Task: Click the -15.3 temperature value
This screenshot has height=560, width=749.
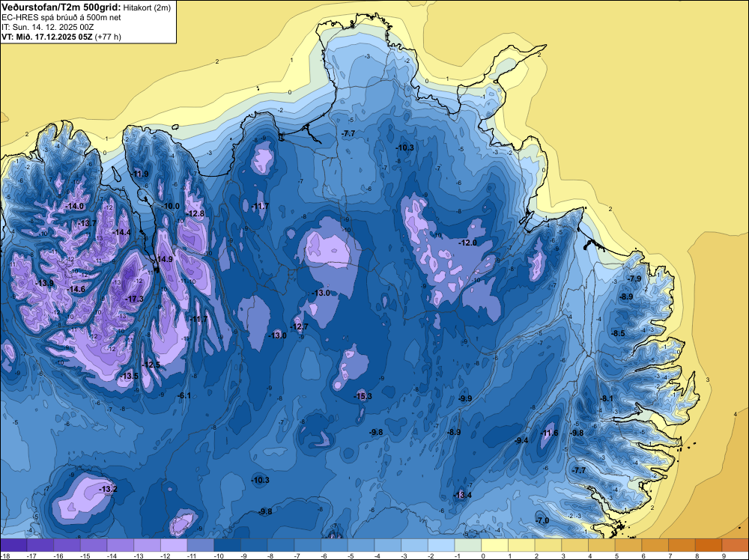Action: pos(363,396)
